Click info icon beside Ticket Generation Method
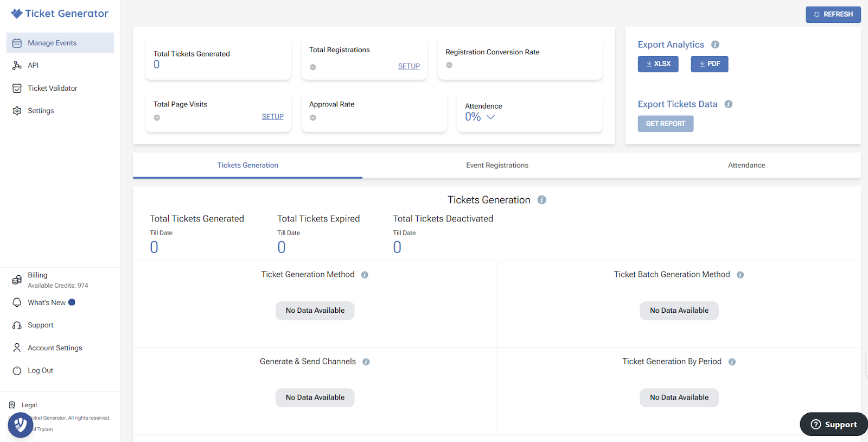 pos(365,275)
